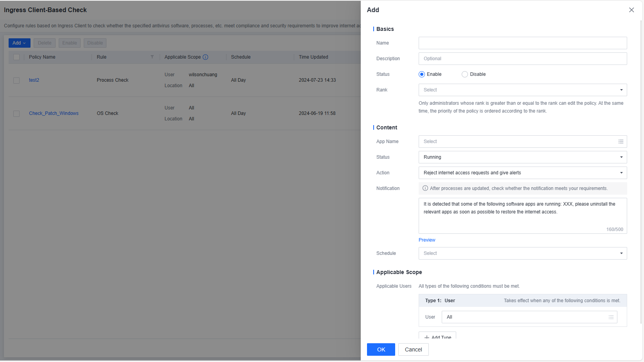Open the Check_Patch_Windows policy link
The width and height of the screenshot is (644, 362).
coord(54,113)
